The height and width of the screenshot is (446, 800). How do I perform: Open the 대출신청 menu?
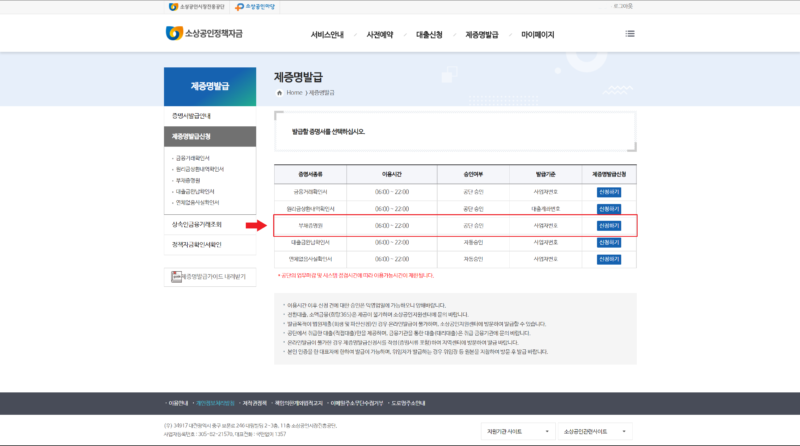click(x=429, y=35)
